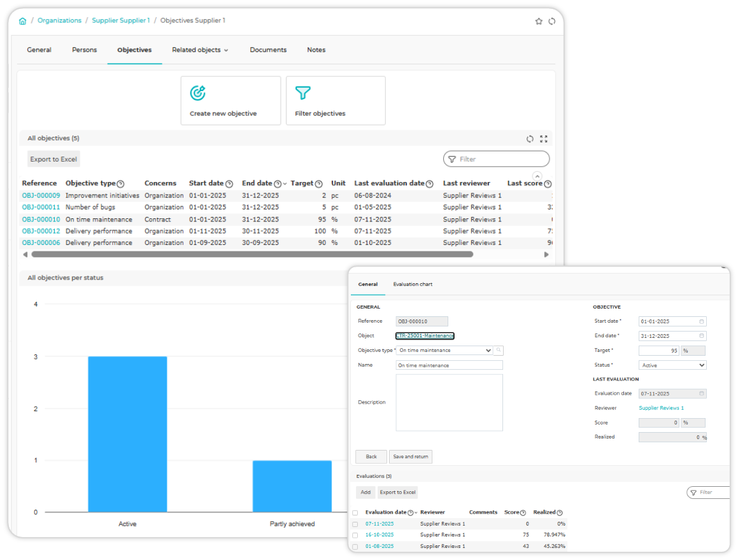Show help for evaluations Score column
This screenshot has height=560, width=738.
tap(523, 513)
